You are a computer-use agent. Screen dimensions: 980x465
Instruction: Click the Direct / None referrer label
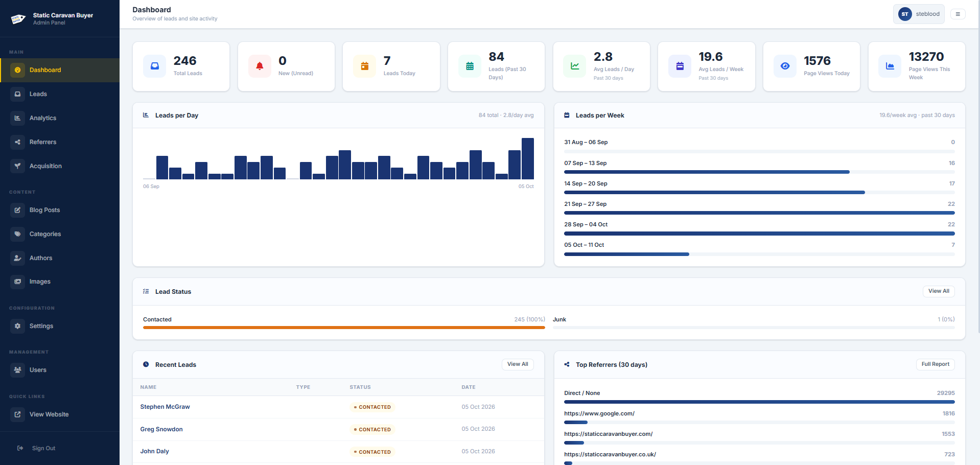582,393
